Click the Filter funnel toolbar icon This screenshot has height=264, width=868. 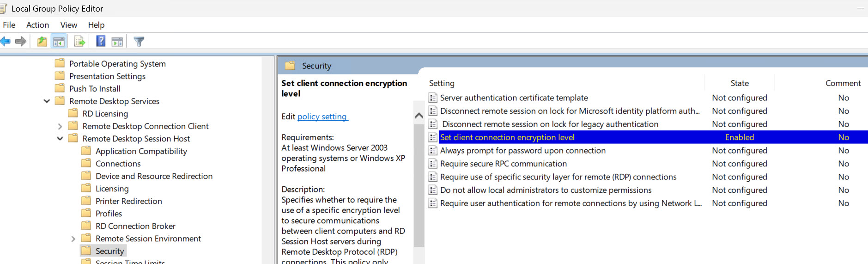[139, 42]
